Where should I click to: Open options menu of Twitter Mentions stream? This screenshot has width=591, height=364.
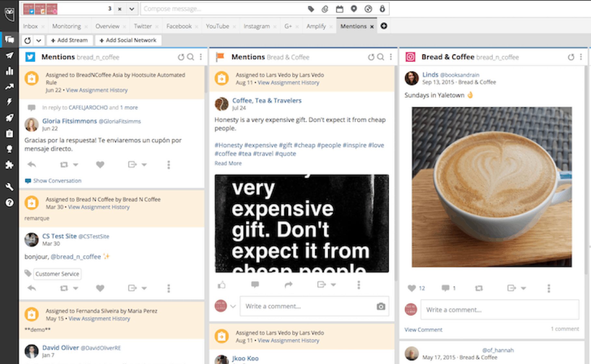click(201, 57)
